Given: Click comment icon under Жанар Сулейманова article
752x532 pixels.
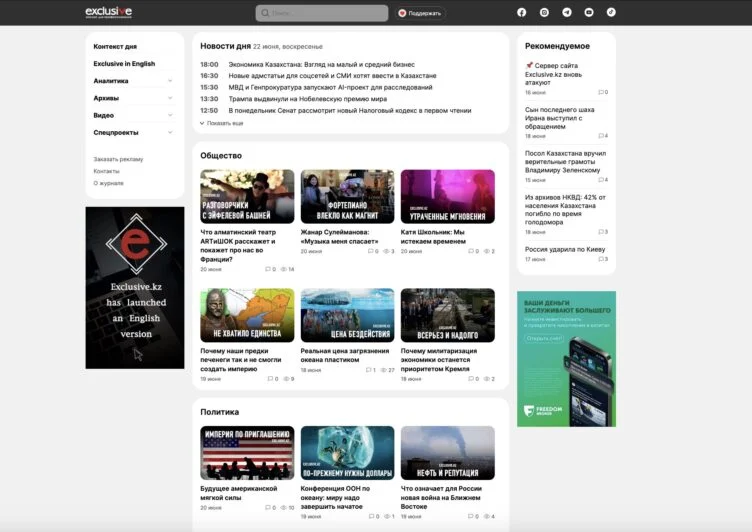Looking at the screenshot, I should point(370,251).
